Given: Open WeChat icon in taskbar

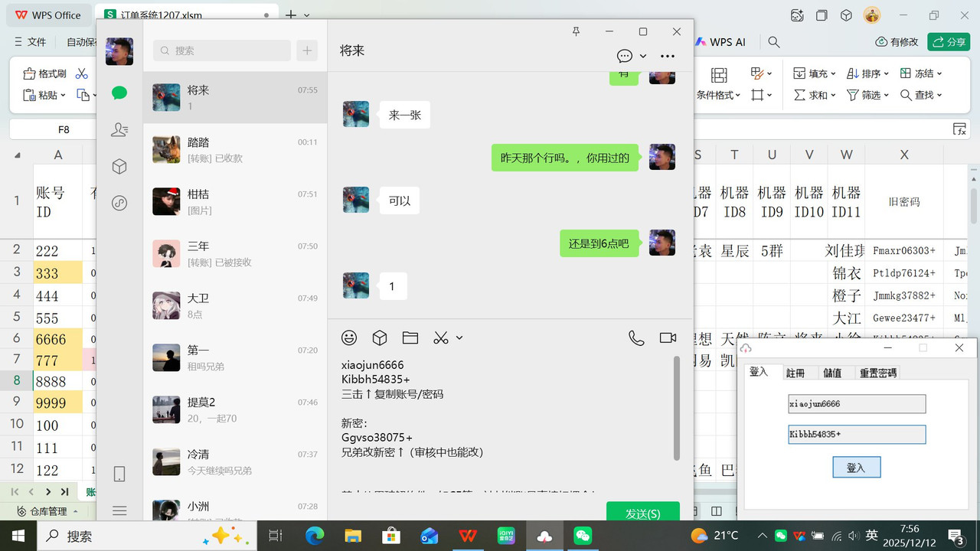Looking at the screenshot, I should point(583,536).
